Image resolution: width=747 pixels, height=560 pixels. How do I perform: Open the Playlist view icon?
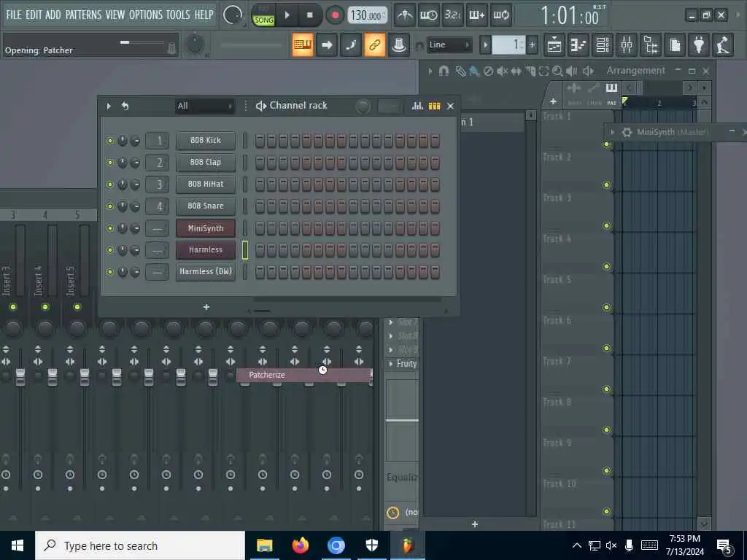tap(554, 44)
